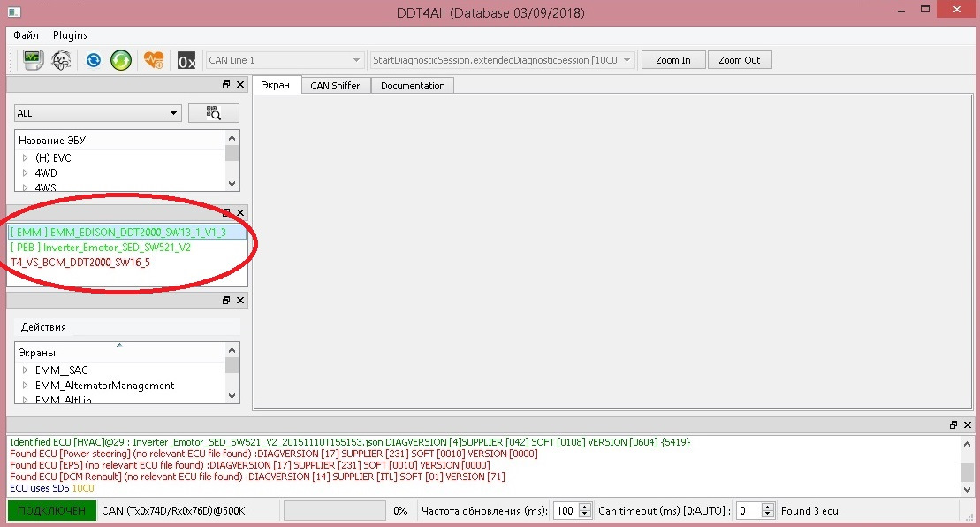Expand the EMM__SAC screens node
Screen dimensions: 980x527
point(25,370)
